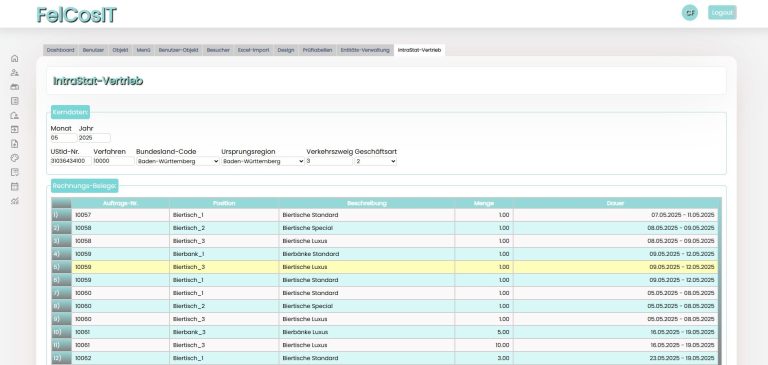Click Bierbank_1 in row 4
Viewport: 768px width, 365px height.
pyautogui.click(x=189, y=254)
